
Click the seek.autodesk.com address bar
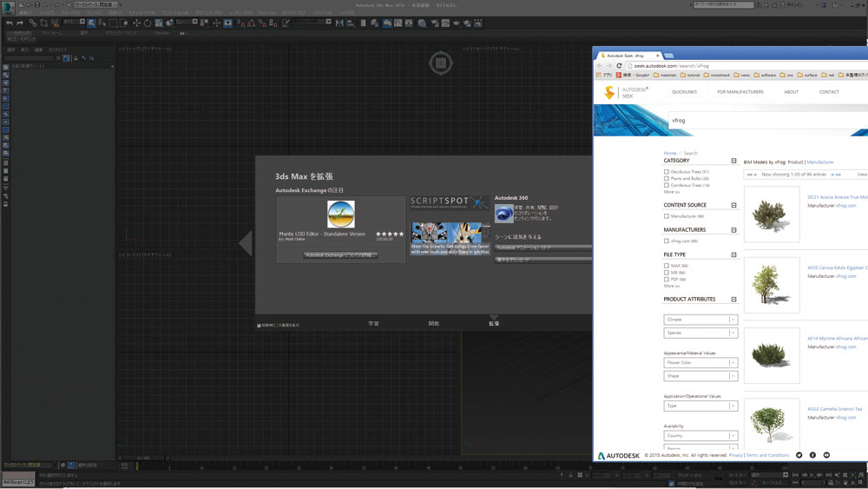747,65
